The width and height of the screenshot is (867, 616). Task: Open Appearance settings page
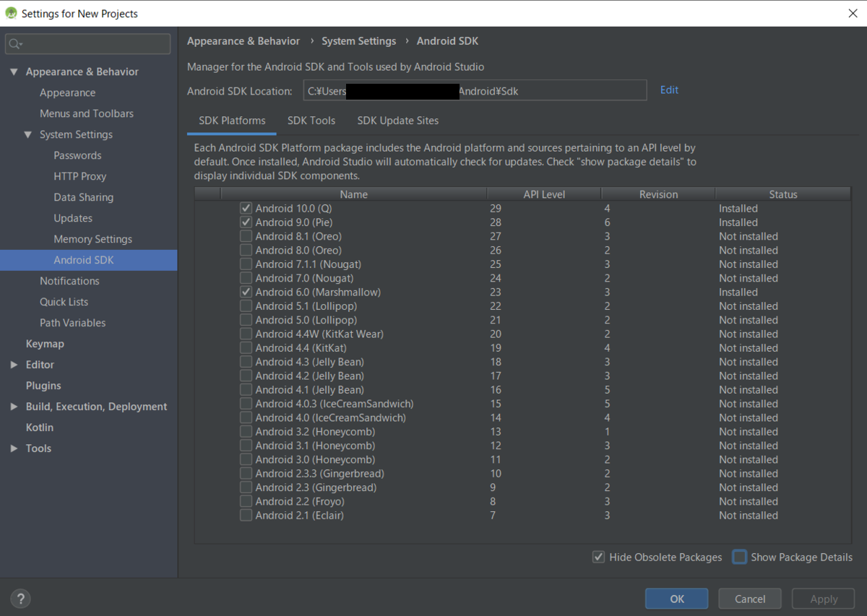[x=67, y=92]
